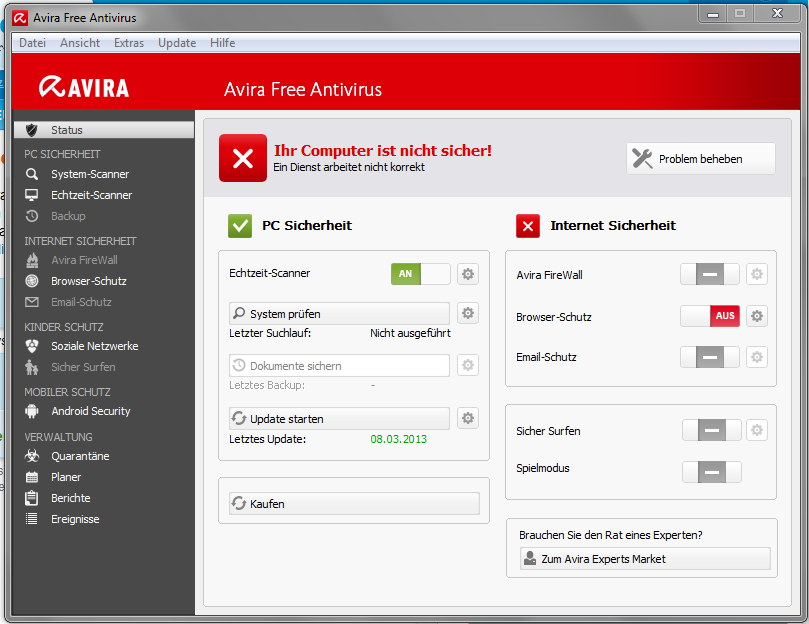Click the System prüfen button
The image size is (809, 624).
(x=339, y=313)
